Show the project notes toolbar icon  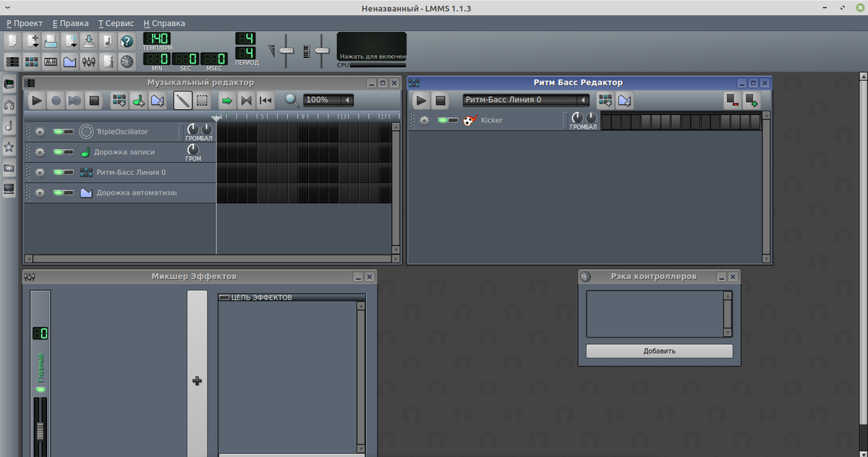(108, 61)
